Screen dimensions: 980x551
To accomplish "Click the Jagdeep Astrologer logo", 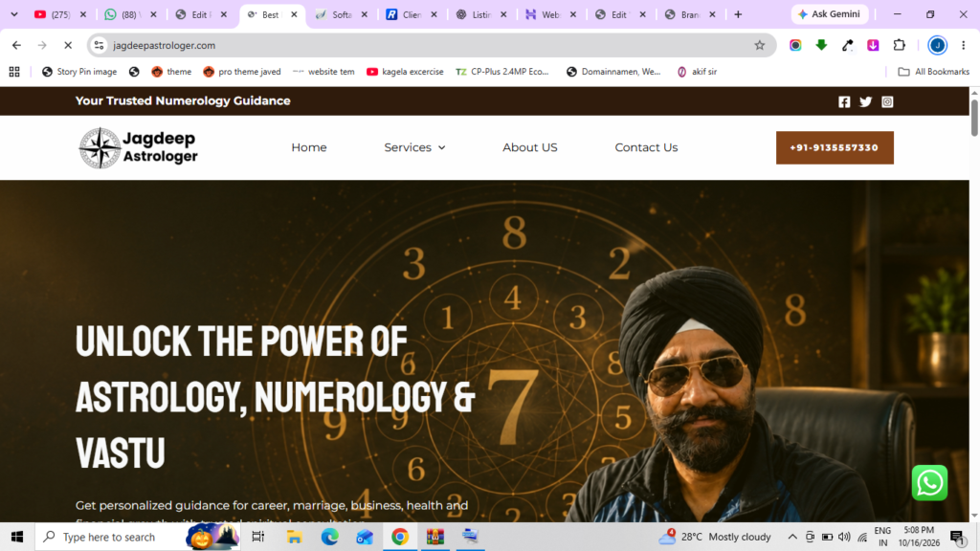I will [138, 148].
